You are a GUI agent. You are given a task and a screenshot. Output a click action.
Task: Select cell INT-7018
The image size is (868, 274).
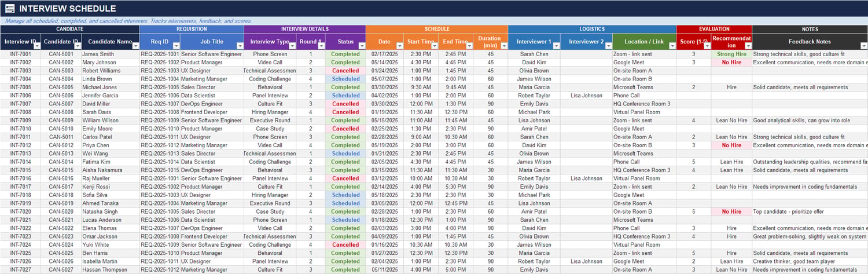pos(21,195)
